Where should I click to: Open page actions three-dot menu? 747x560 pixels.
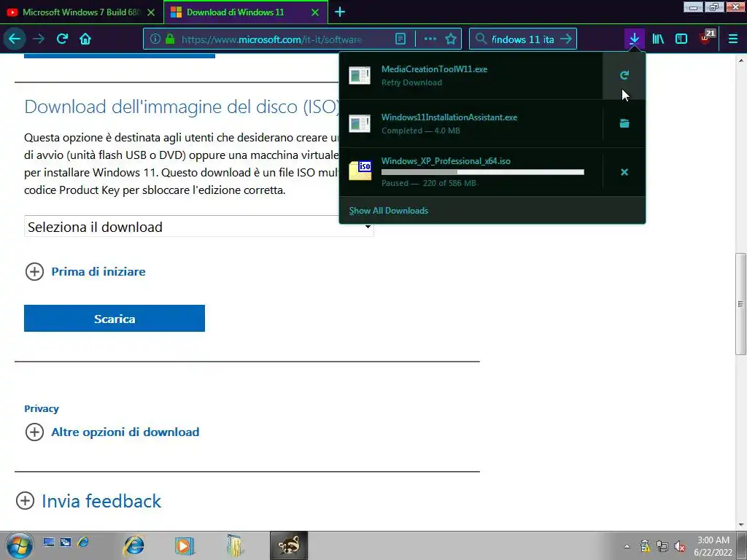click(x=430, y=39)
